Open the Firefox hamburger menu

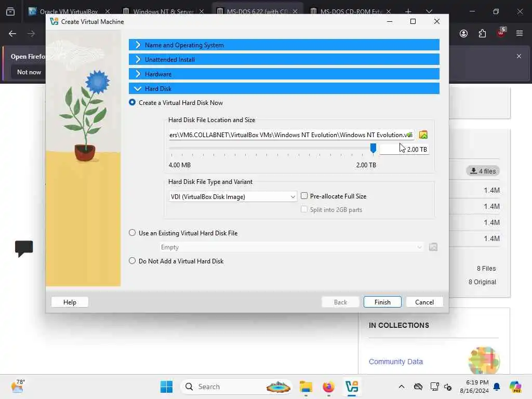coord(520,33)
